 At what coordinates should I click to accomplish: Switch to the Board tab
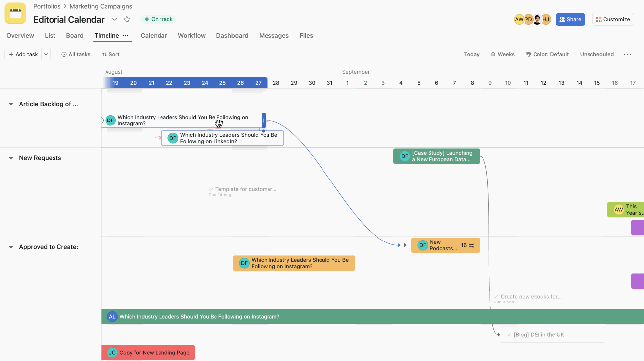coord(75,36)
